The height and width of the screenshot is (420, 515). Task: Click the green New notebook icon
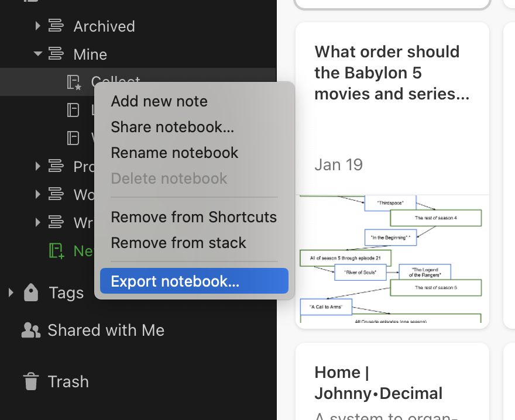pyautogui.click(x=56, y=251)
